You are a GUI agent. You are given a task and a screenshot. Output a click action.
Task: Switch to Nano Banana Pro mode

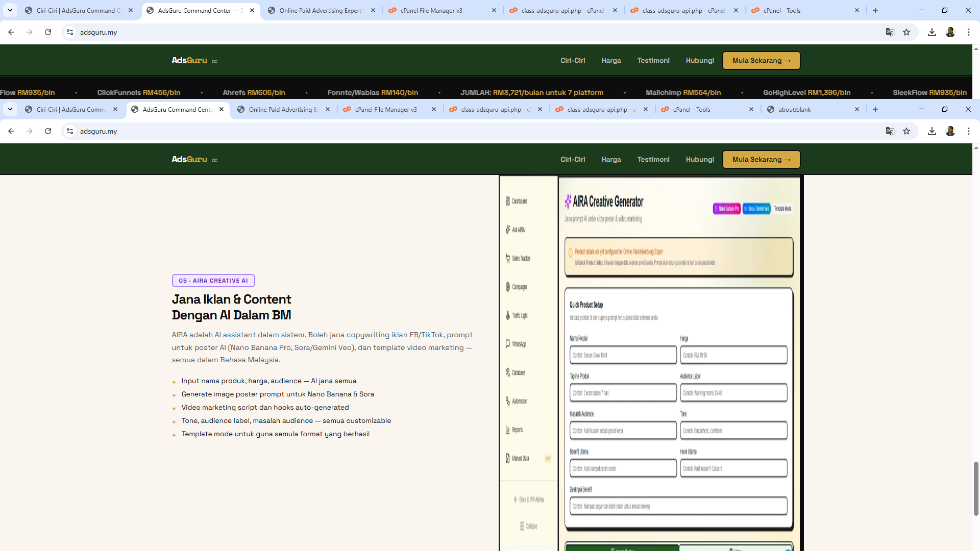click(726, 209)
